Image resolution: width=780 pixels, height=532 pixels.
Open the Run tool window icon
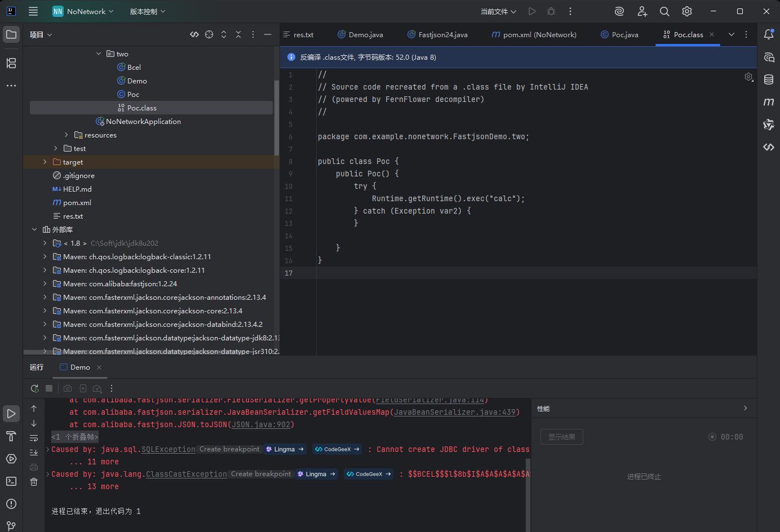click(x=11, y=414)
